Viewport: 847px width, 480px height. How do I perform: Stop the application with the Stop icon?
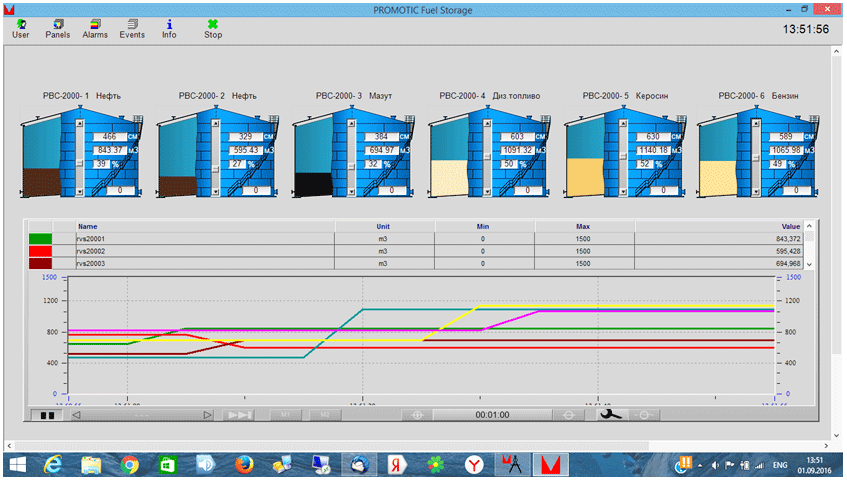[213, 27]
